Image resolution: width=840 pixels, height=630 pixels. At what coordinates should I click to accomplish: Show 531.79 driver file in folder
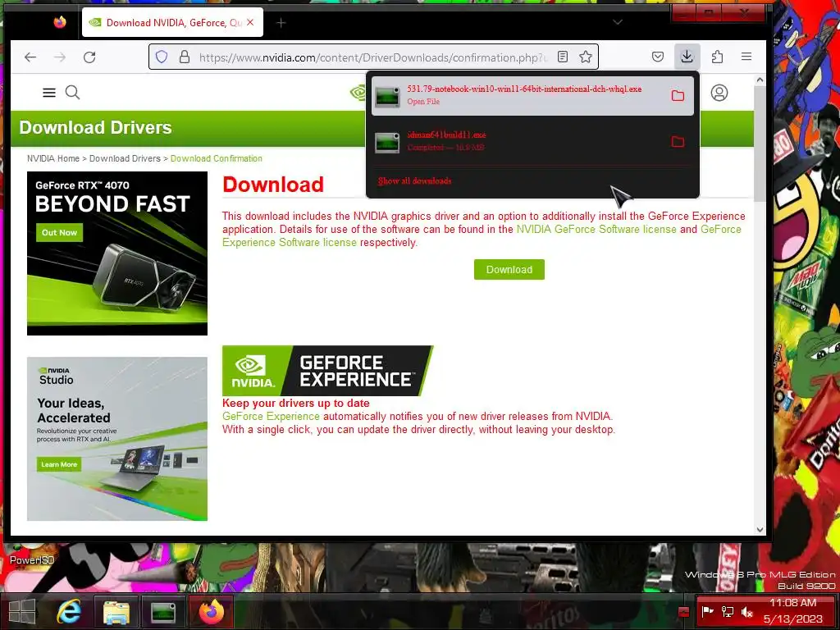point(678,95)
